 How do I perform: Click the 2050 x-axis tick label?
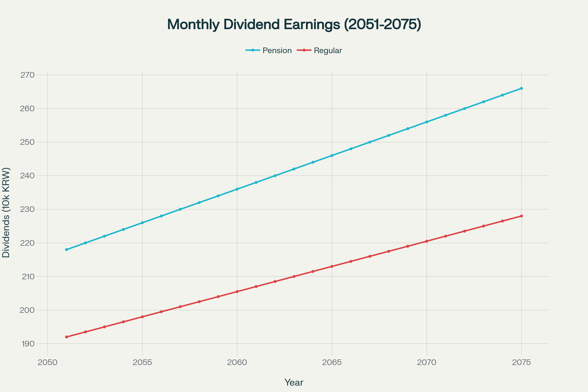(x=48, y=363)
